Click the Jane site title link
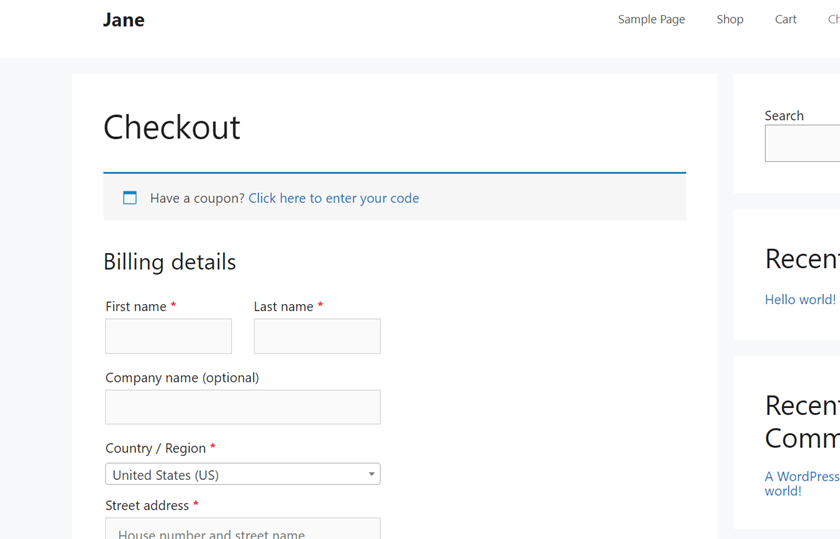The image size is (840, 539). point(124,20)
